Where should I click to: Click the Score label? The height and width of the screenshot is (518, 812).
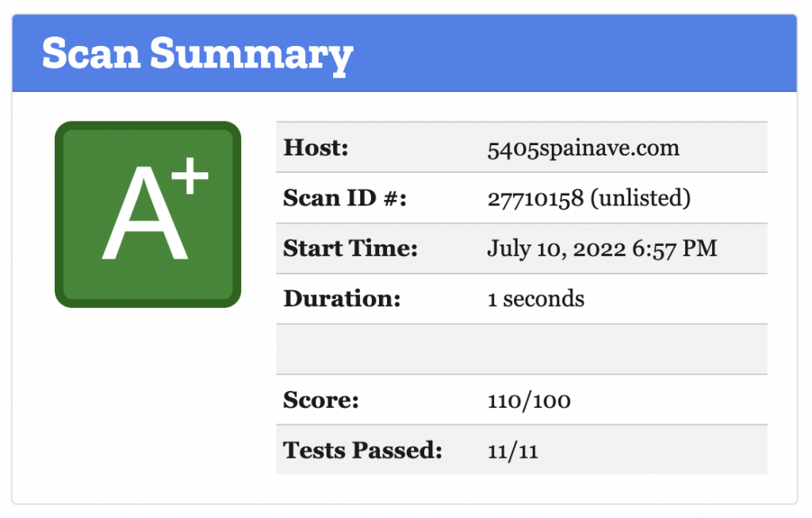coord(320,400)
